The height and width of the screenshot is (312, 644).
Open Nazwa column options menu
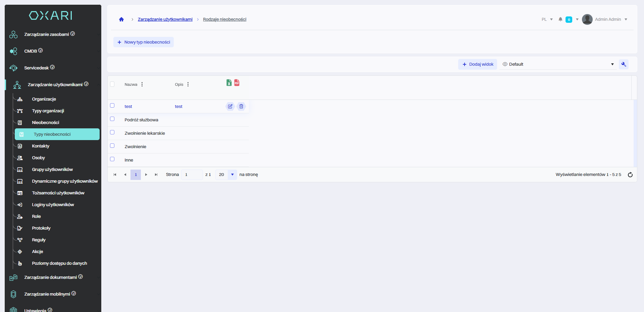click(142, 84)
